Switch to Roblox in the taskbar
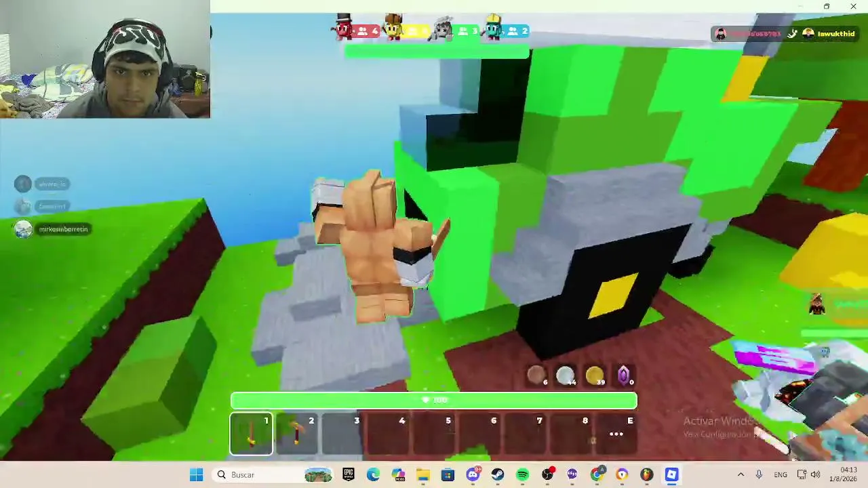Image resolution: width=868 pixels, height=488 pixels. (671, 475)
